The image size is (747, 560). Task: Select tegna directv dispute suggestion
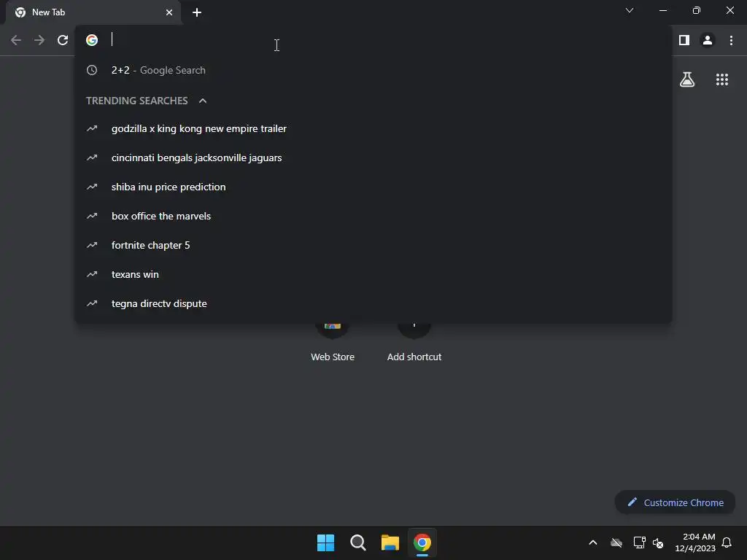(x=373, y=303)
